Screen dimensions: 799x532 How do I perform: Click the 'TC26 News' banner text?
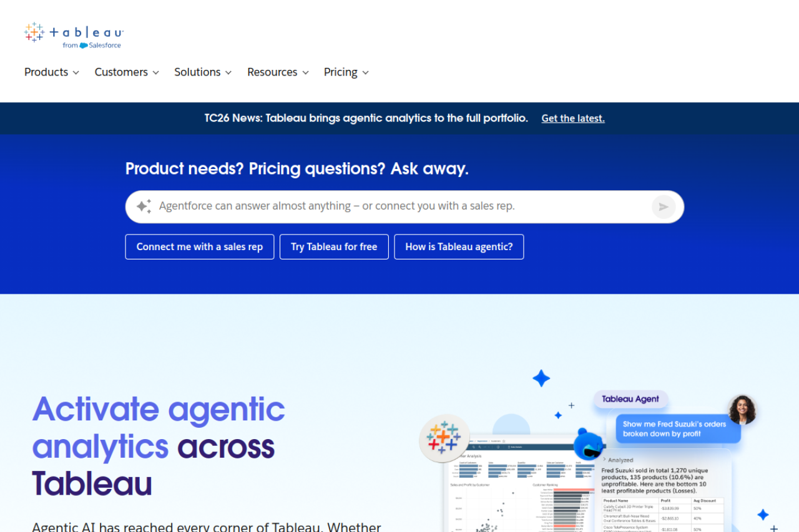(x=366, y=118)
